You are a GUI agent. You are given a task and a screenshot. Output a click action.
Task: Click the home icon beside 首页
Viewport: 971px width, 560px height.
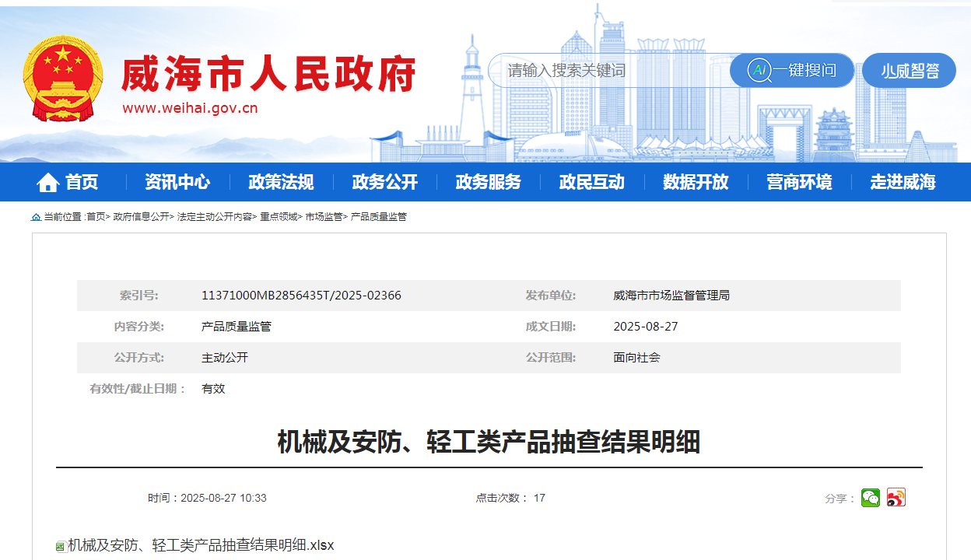47,183
